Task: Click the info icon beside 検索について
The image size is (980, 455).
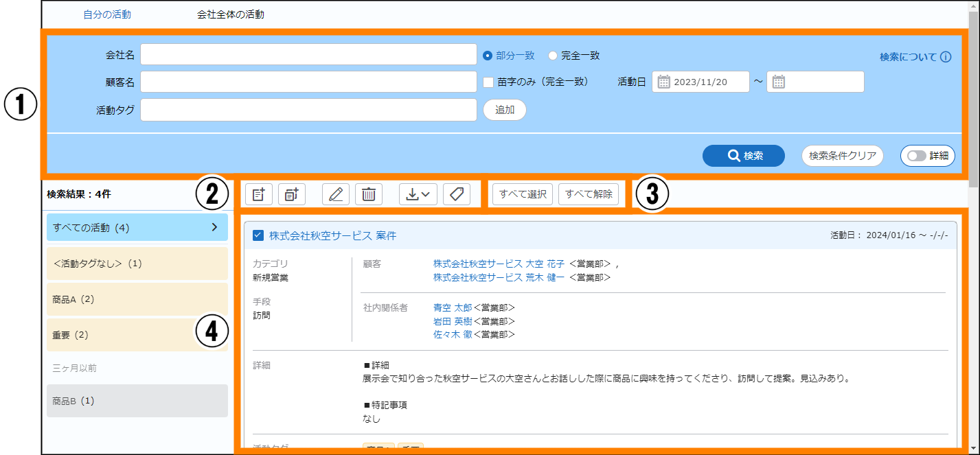Action: click(x=946, y=57)
